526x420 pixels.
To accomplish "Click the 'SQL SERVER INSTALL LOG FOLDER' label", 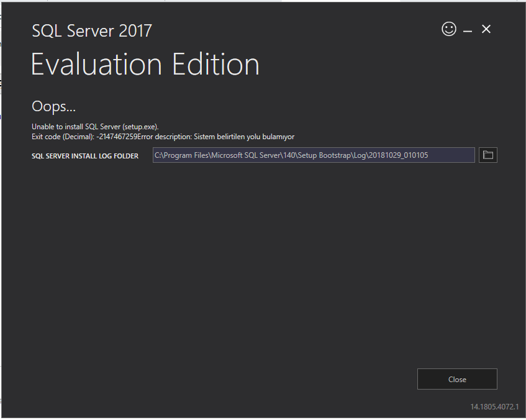I will pos(85,156).
